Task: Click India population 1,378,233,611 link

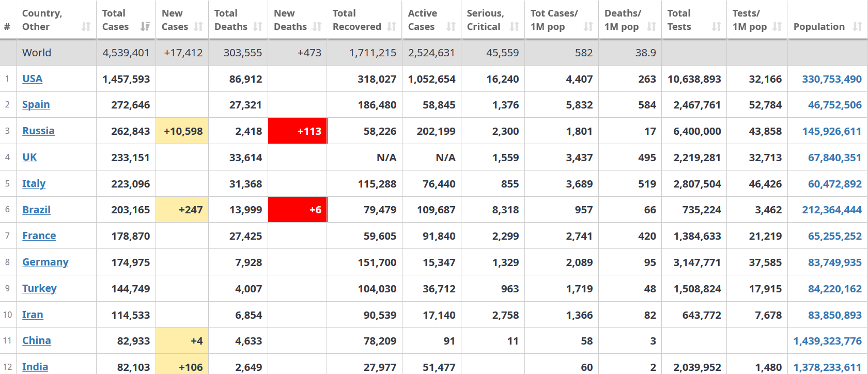Action: point(828,367)
